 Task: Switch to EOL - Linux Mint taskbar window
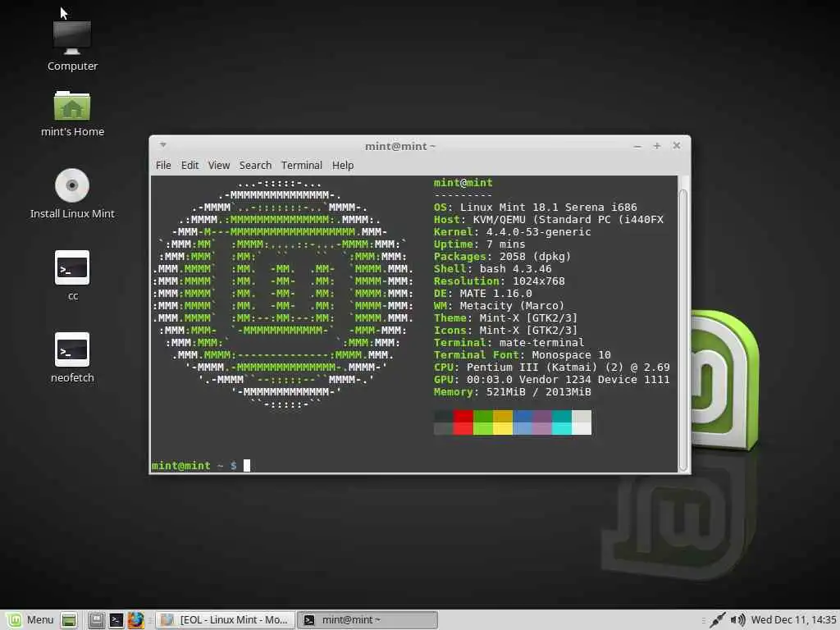click(x=225, y=620)
